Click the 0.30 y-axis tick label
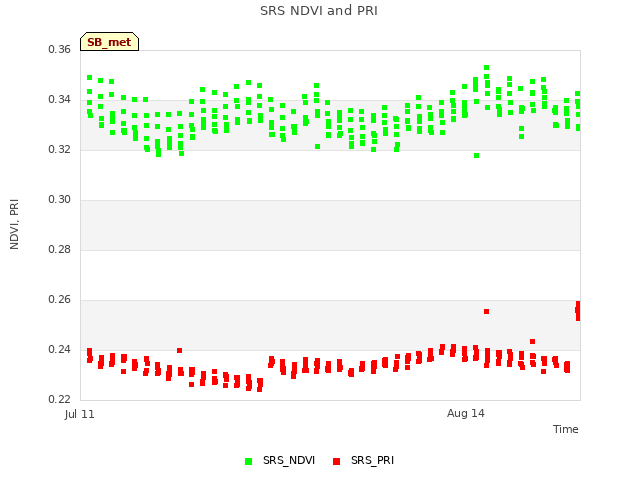Image resolution: width=640 pixels, height=480 pixels. [59, 199]
